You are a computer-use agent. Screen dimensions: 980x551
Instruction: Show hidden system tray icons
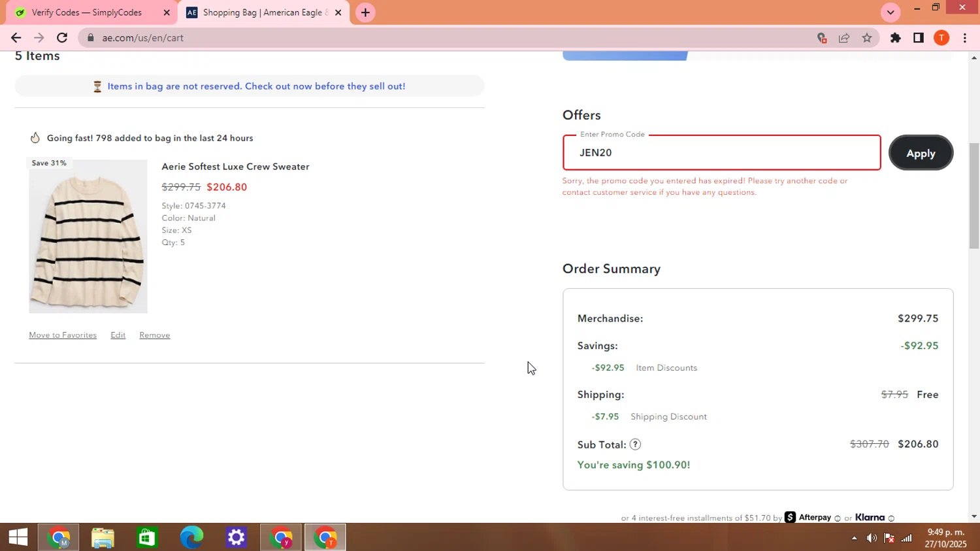click(x=854, y=538)
